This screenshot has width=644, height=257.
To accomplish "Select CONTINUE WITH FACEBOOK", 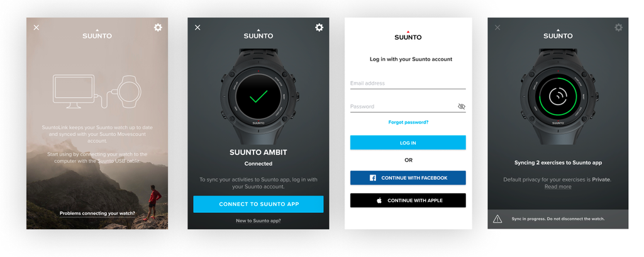I will (408, 178).
